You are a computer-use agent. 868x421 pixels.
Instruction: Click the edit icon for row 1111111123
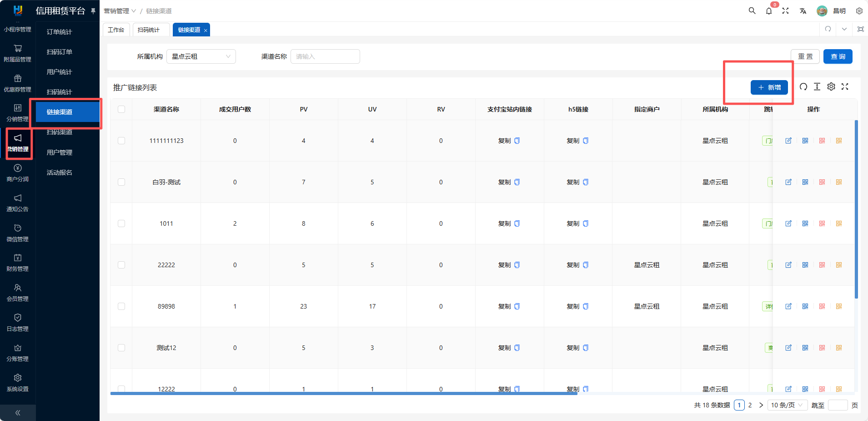click(788, 141)
